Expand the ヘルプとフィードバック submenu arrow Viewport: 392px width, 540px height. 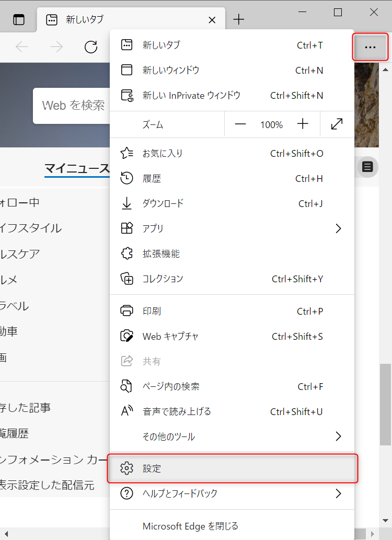(x=338, y=493)
